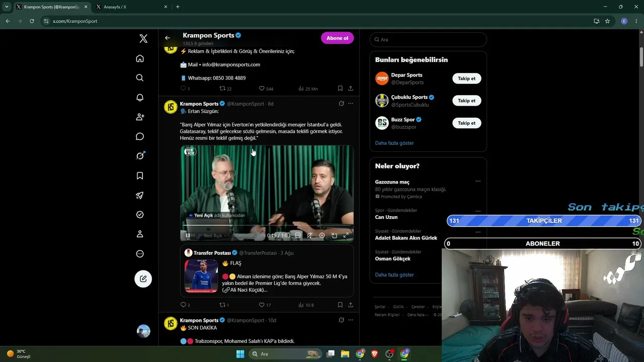The image size is (644, 362).
Task: Open the Can Uzun trending topic
Action: 386,217
